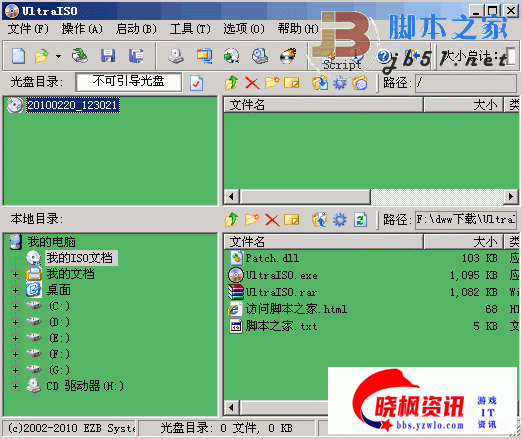Expand the Open button dropdown arrow
Viewport: 522px width, 439px height.
coord(58,56)
